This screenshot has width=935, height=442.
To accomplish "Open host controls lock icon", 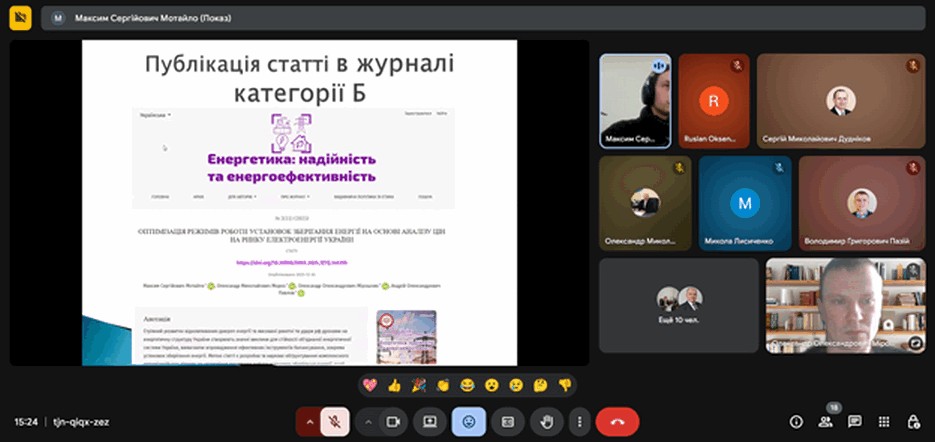I will [913, 422].
